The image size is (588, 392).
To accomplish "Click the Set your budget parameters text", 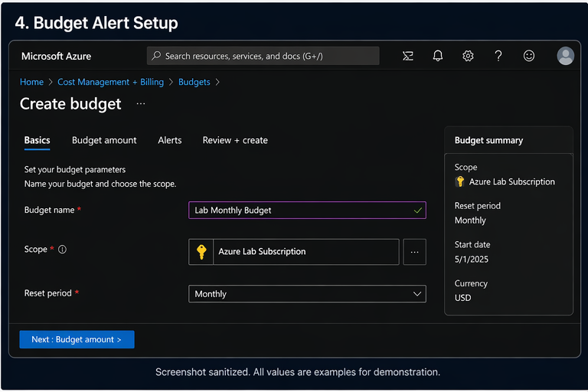I will pos(75,169).
